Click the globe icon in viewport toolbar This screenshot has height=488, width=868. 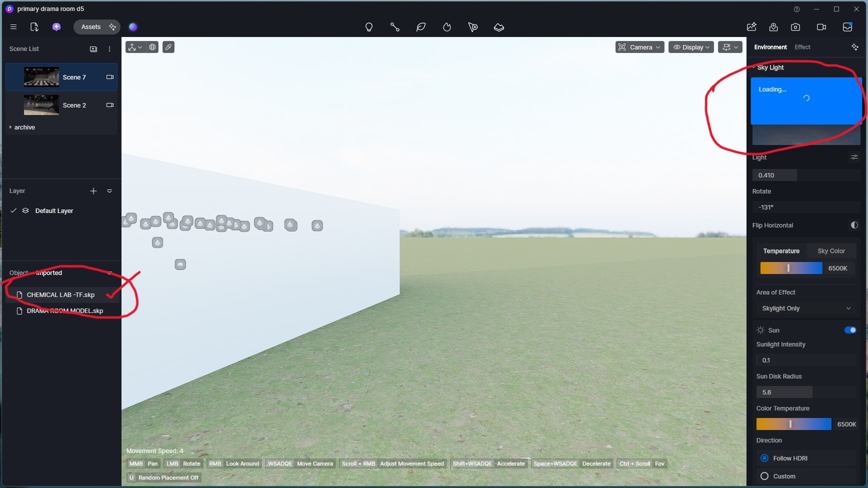[x=152, y=47]
